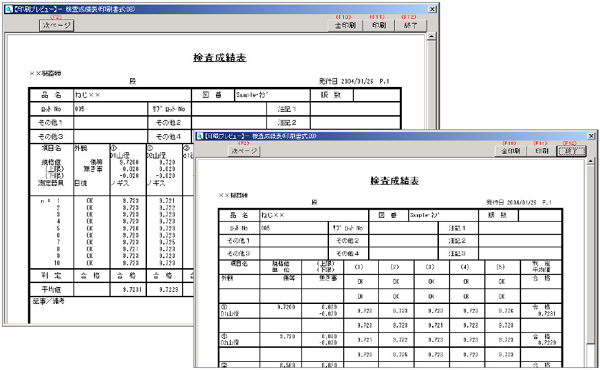Image resolution: width=600 pixels, height=370 pixels.
Task: Click the back window title bar text
Action: coord(74,9)
